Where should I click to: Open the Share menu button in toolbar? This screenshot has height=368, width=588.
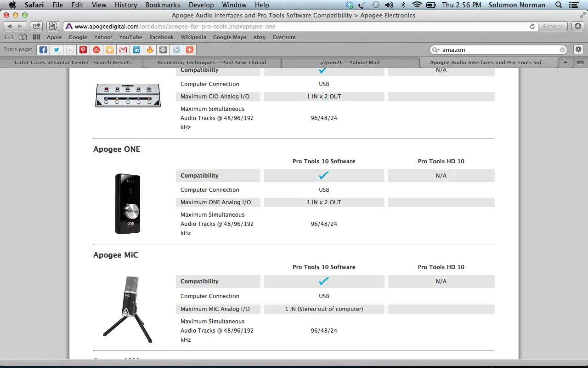click(x=37, y=26)
